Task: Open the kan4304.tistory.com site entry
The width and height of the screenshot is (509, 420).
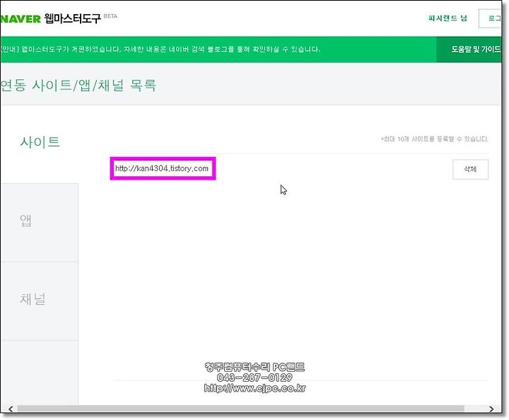Action: [162, 168]
